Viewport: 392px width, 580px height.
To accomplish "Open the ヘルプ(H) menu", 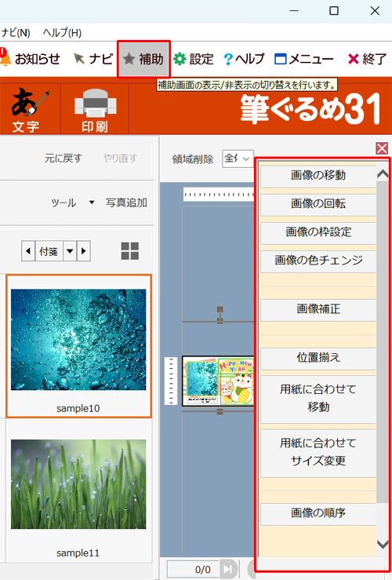I will tap(62, 33).
